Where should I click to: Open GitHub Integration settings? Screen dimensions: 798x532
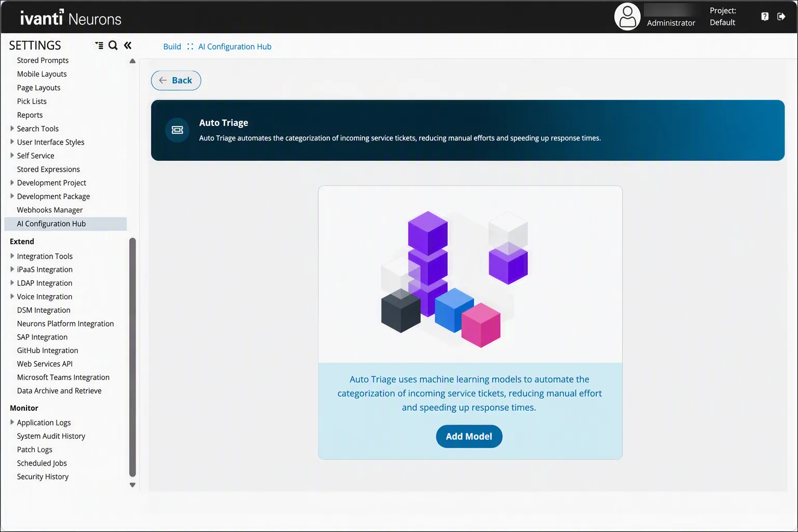pyautogui.click(x=48, y=351)
